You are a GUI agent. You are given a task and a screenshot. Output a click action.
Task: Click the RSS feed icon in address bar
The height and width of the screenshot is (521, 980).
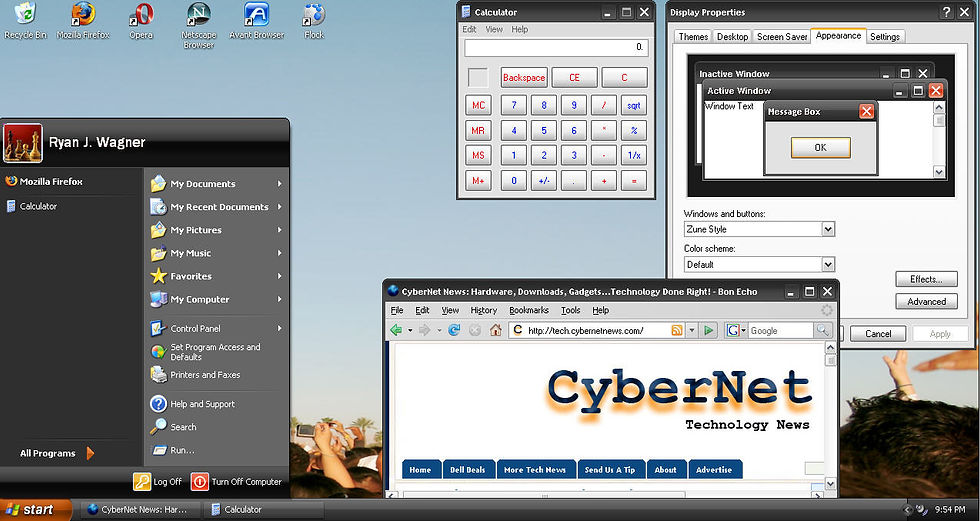676,330
